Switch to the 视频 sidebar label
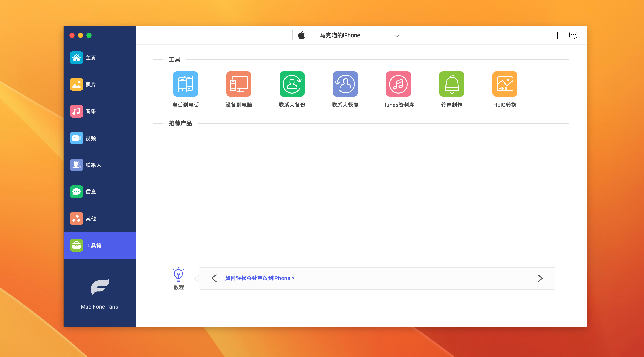Viewport: 644px width, 357px height. tap(91, 138)
